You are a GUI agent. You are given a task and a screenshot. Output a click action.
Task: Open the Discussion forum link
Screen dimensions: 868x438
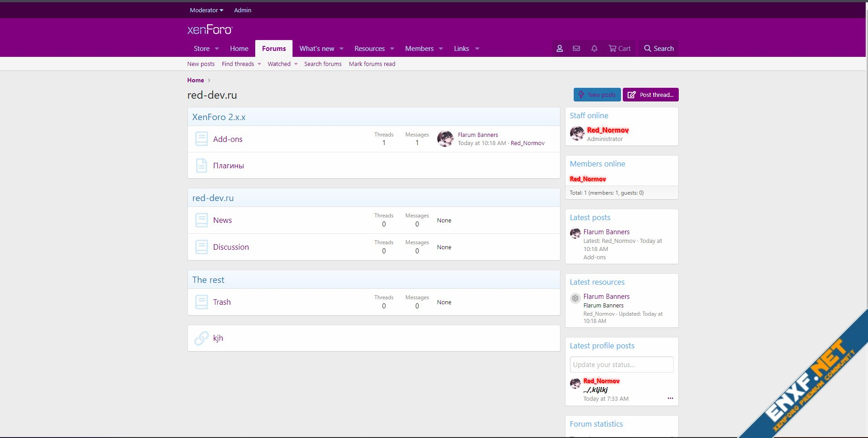pos(231,247)
